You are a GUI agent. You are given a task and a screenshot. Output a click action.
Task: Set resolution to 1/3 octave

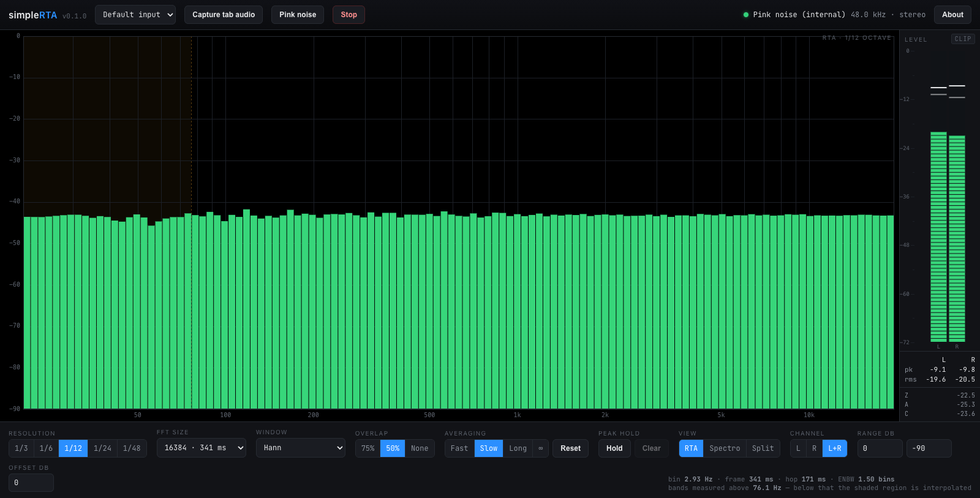21,448
